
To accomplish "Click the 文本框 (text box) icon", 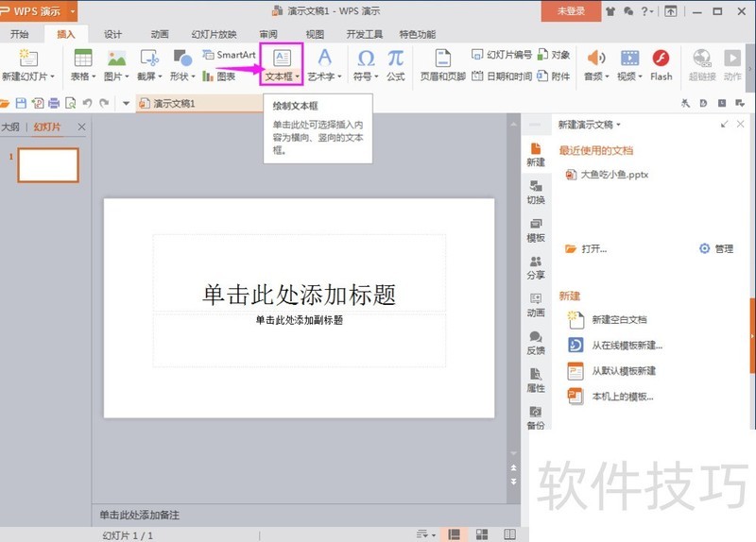I will [282, 58].
